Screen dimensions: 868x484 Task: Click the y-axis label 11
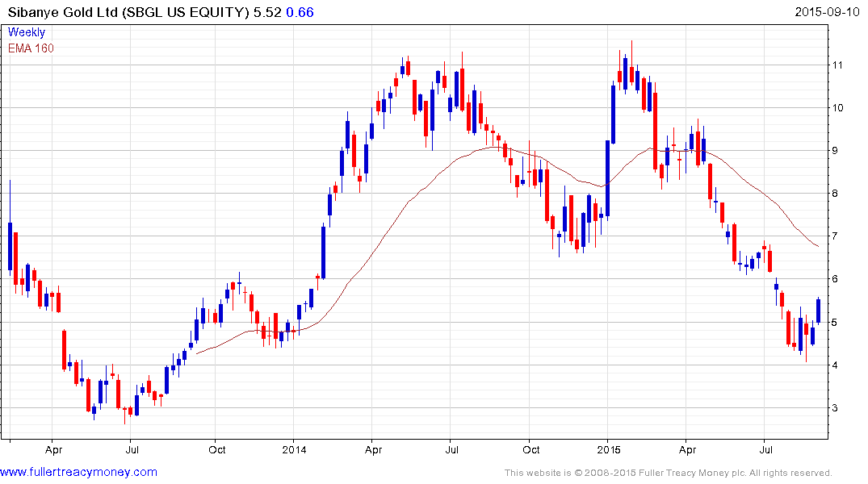pos(837,65)
